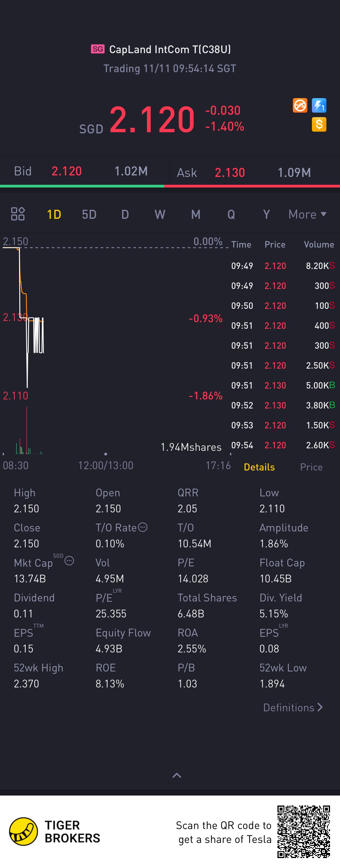
Task: Expand the More timeframe dropdown
Action: coord(307,214)
